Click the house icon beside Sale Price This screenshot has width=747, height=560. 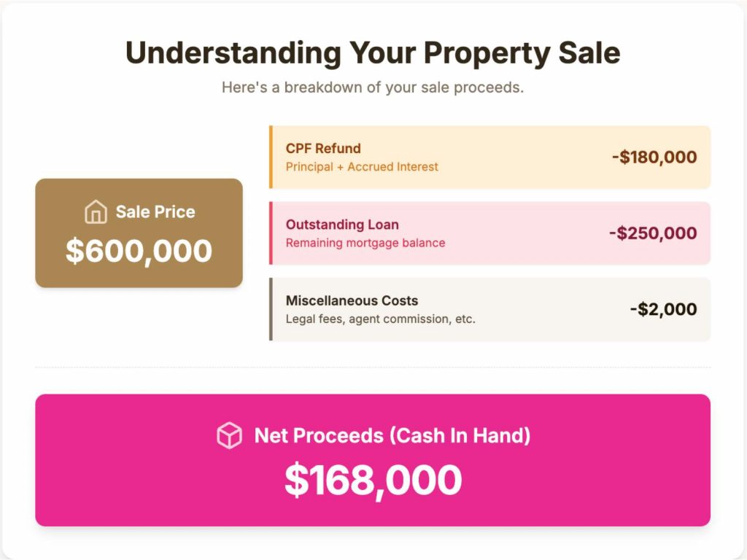(x=96, y=212)
